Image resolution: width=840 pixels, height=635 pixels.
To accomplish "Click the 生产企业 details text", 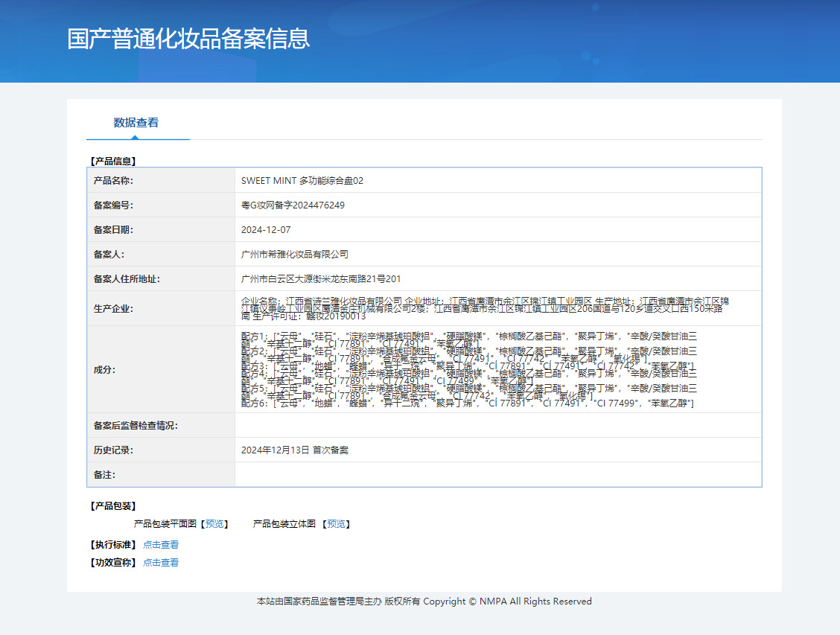I will [x=484, y=308].
